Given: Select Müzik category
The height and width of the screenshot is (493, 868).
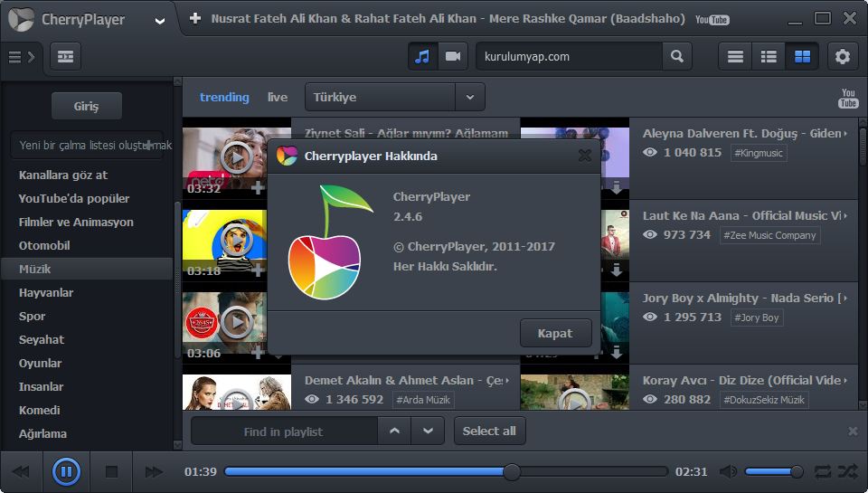Looking at the screenshot, I should [87, 269].
